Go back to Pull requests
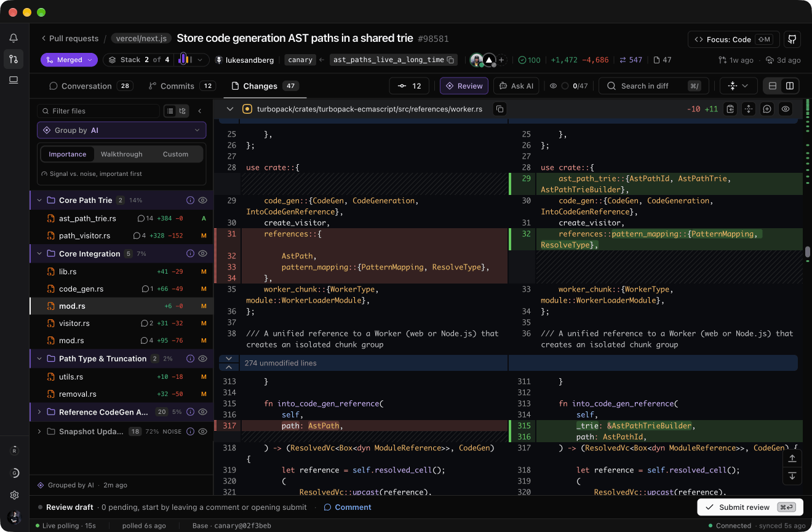 [x=70, y=39]
